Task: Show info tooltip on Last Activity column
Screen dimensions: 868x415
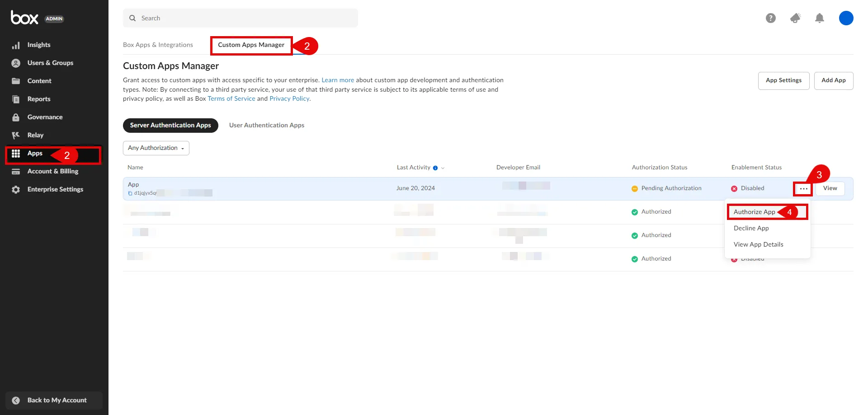Action: [435, 168]
